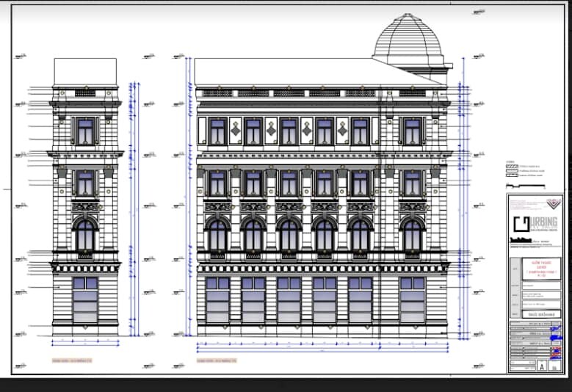
Task: Click the revision letter A box
Action: click(x=543, y=365)
